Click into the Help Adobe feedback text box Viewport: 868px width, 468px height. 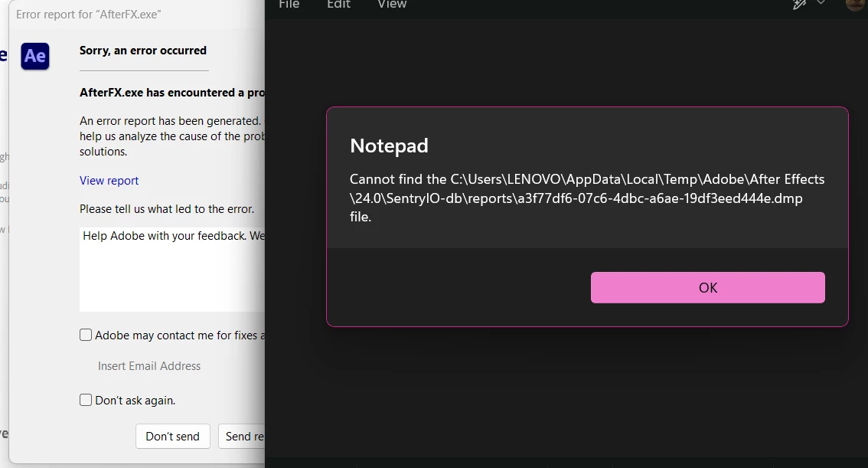(172, 269)
